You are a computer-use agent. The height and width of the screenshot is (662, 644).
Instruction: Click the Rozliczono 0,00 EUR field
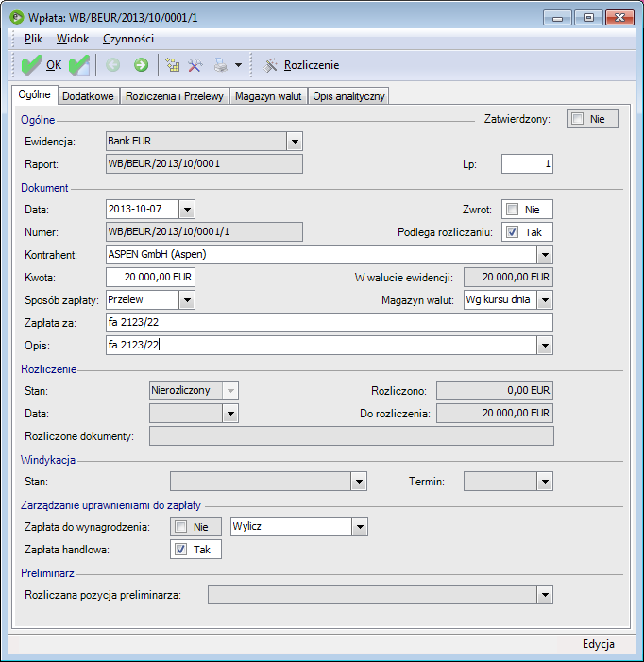tap(495, 391)
